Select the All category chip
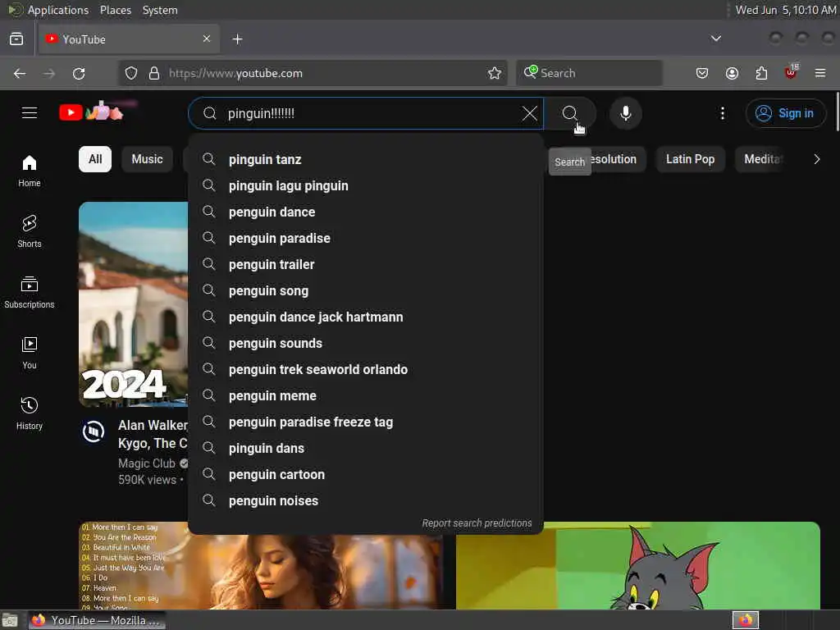Screen dimensions: 840x630 coord(95,159)
